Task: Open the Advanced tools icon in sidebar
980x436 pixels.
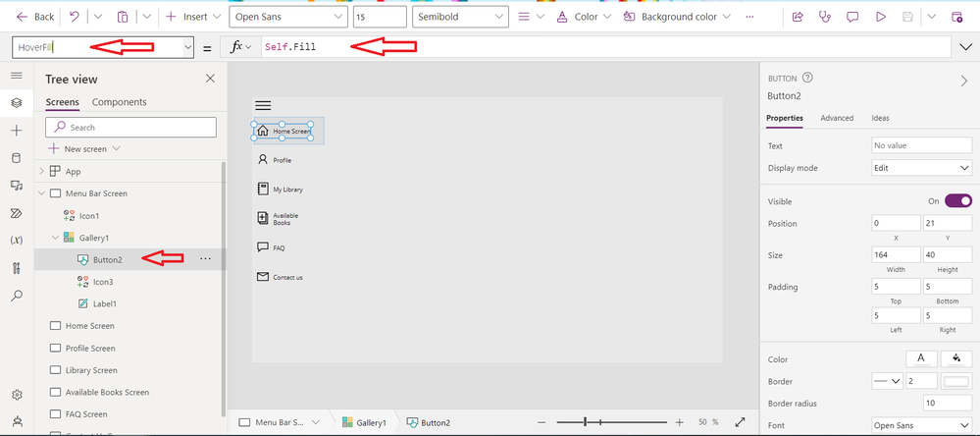Action: 17,268
